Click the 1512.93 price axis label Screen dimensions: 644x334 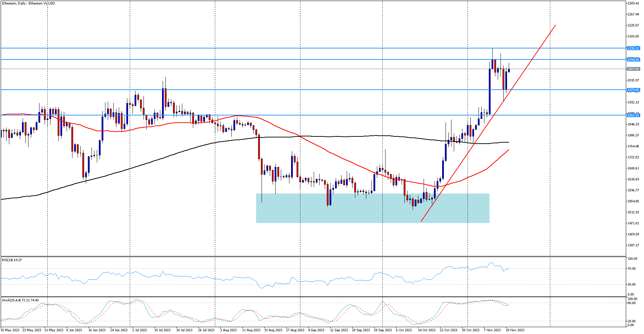tap(633, 212)
